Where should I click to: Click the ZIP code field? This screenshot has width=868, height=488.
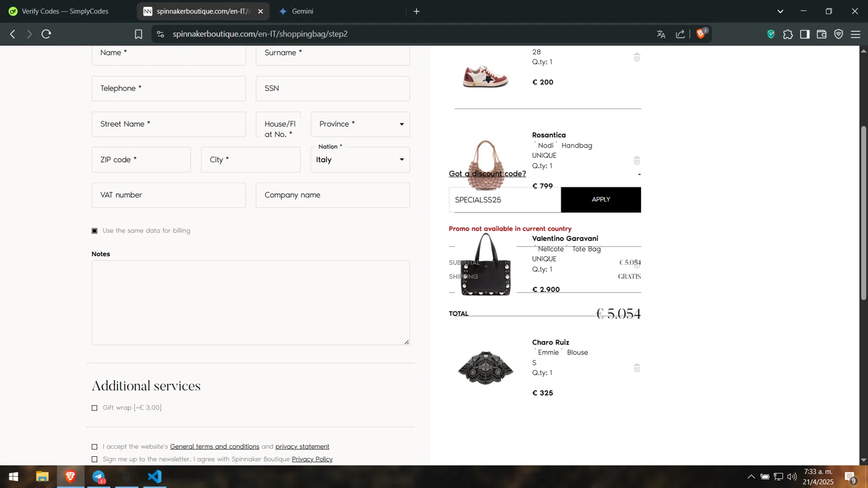[x=141, y=160]
